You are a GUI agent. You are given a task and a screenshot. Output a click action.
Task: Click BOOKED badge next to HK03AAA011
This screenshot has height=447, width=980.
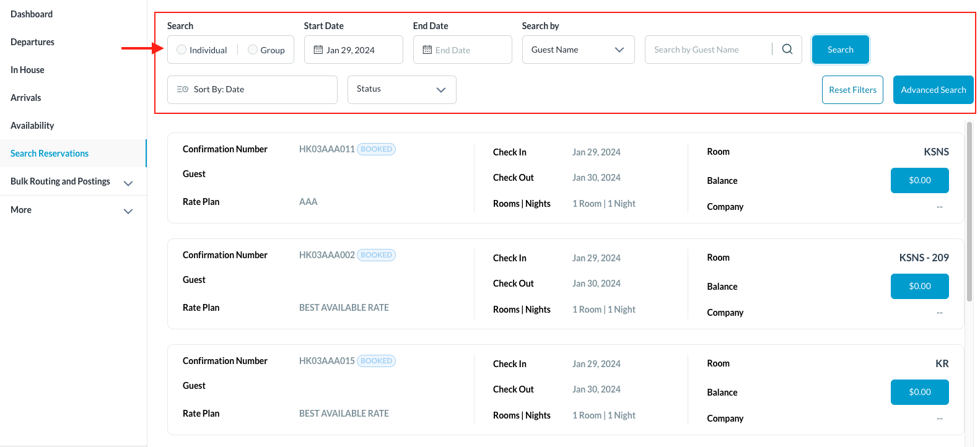377,149
